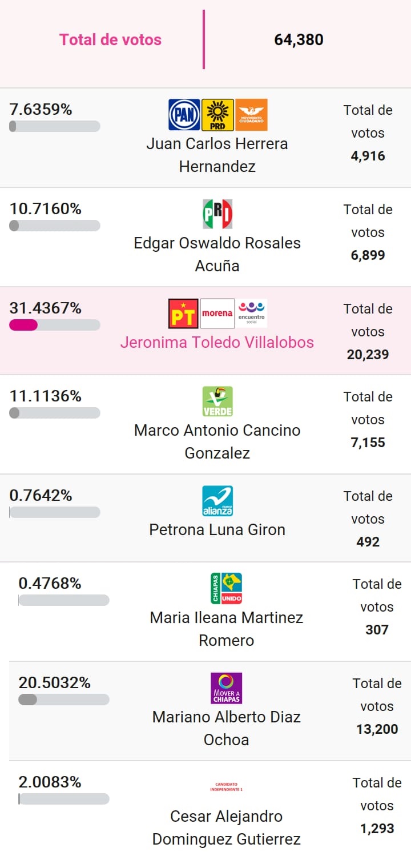Viewport: 411px width, 868px height.
Task: Click Edgar Oswaldo Rosales Acuña name
Action: click(x=217, y=254)
